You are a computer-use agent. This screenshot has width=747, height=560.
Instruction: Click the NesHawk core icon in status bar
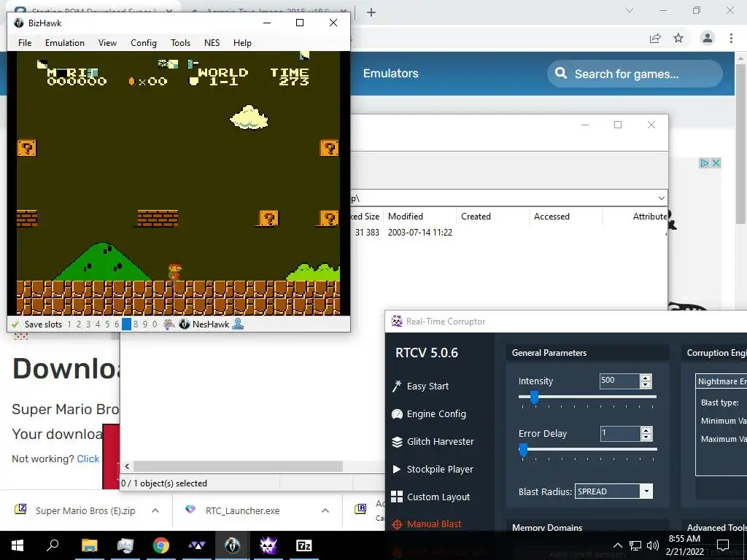point(185,324)
